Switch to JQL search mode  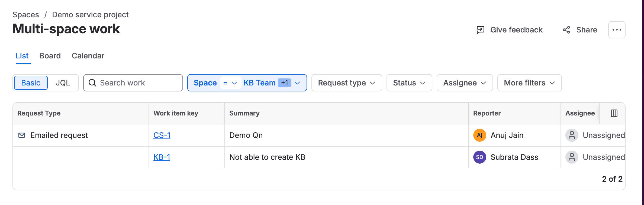[x=63, y=83]
